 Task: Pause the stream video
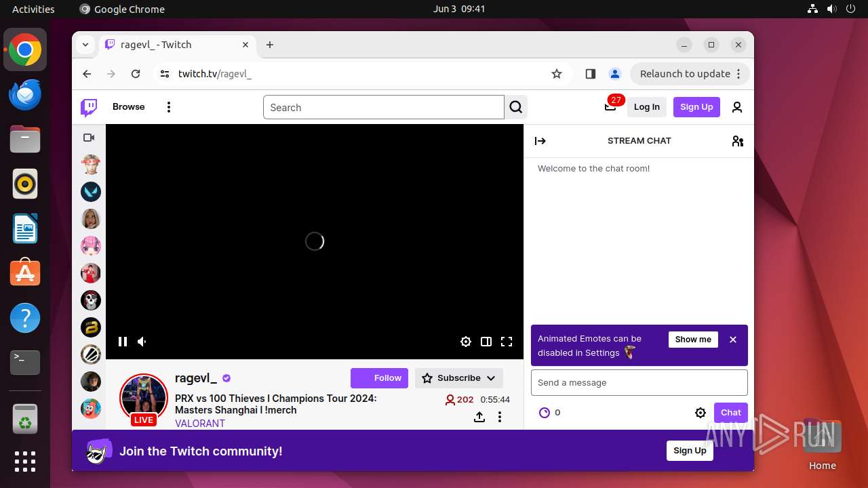(x=123, y=342)
